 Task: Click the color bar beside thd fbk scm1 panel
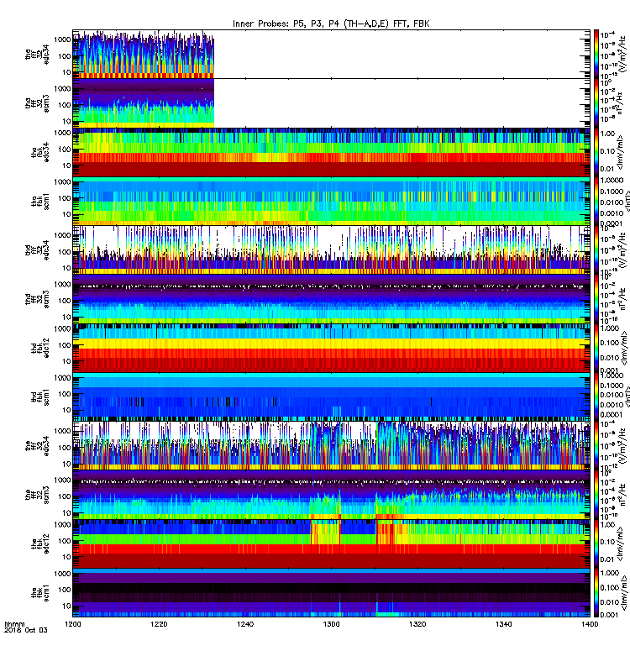[x=596, y=397]
